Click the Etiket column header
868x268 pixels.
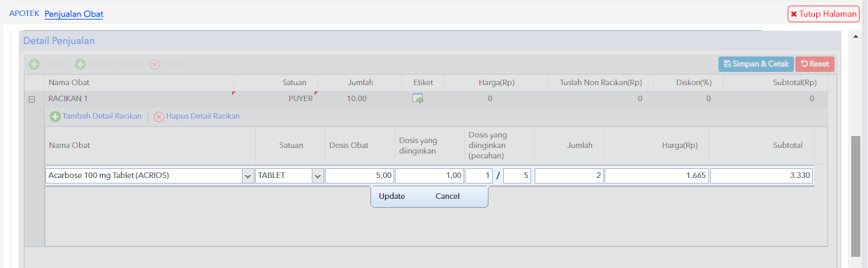click(x=423, y=82)
